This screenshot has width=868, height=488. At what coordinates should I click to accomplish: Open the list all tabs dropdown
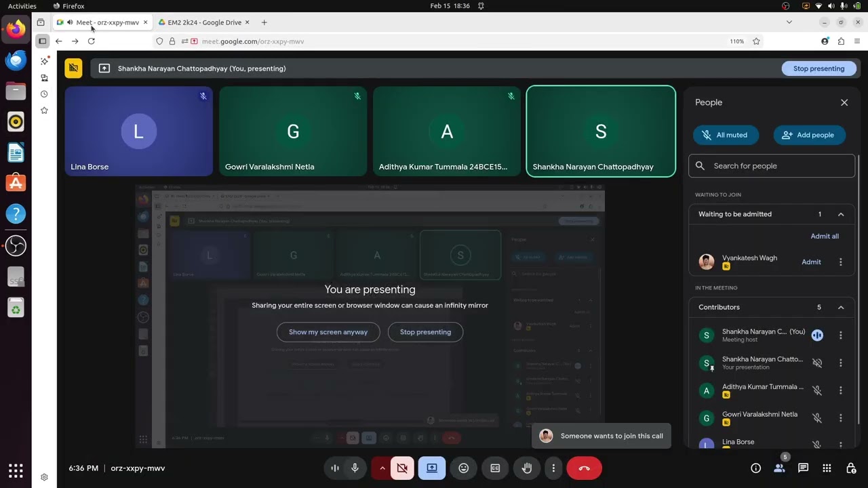[x=789, y=22]
